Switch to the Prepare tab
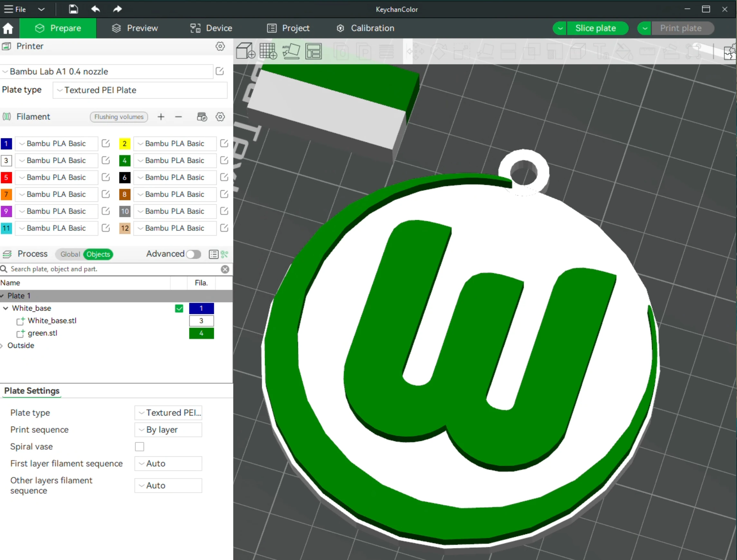 pyautogui.click(x=58, y=28)
